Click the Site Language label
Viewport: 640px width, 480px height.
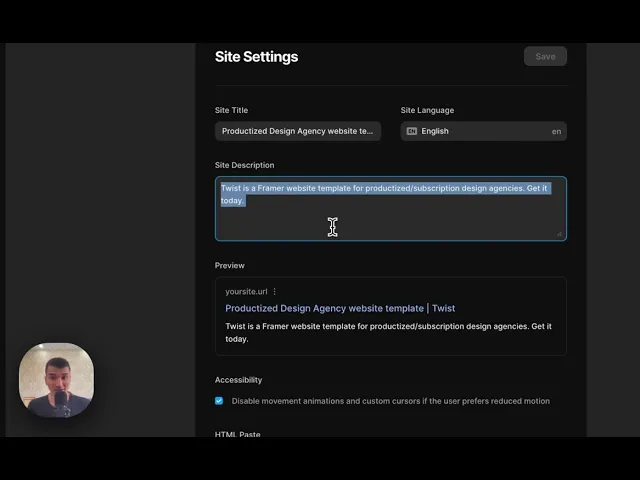(427, 110)
